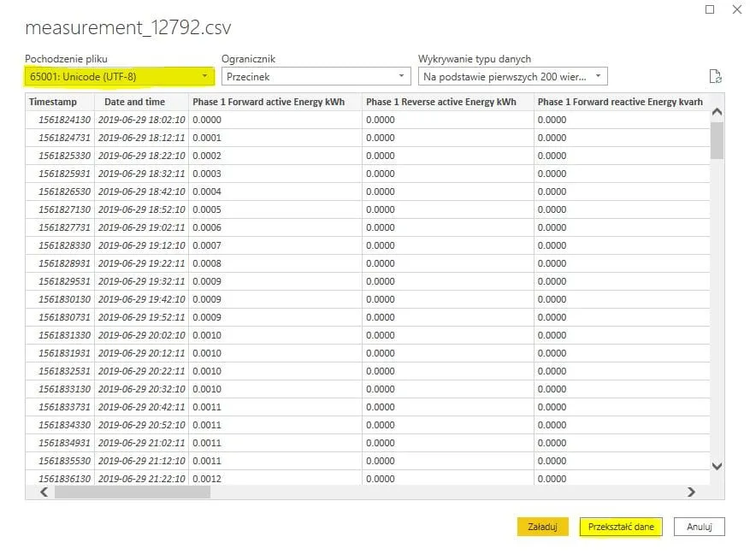Click date cell 2019-06-29 21:12:10

click(142, 461)
